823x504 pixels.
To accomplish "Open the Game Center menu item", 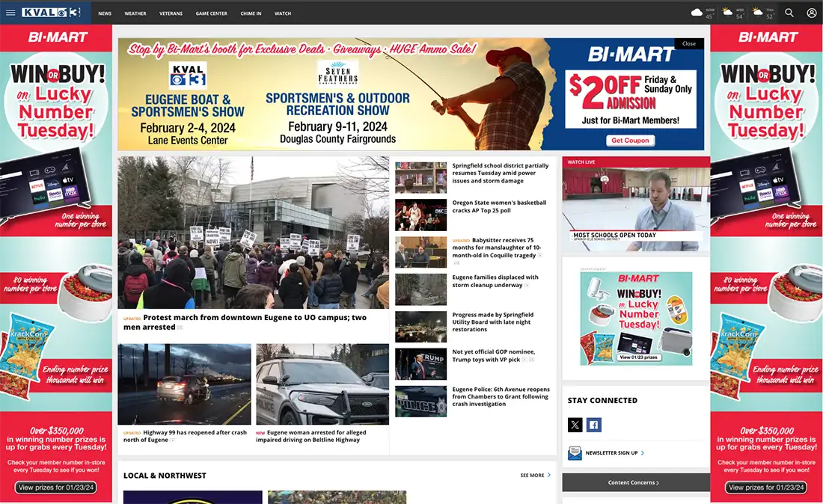I will pyautogui.click(x=212, y=13).
